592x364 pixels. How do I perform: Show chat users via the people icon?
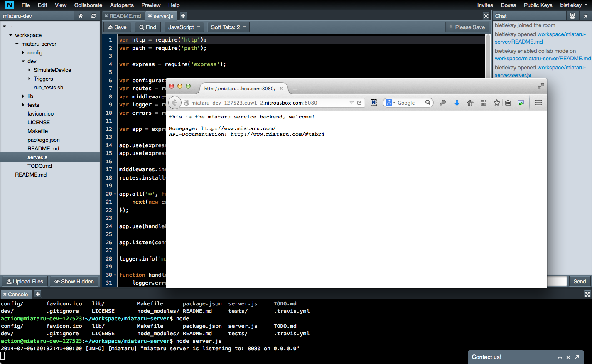[572, 16]
